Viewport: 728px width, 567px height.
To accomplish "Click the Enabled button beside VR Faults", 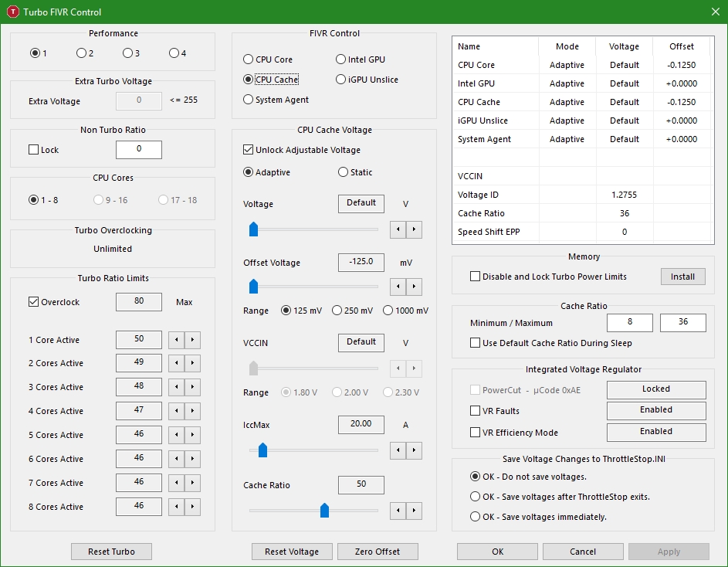I will coord(656,410).
